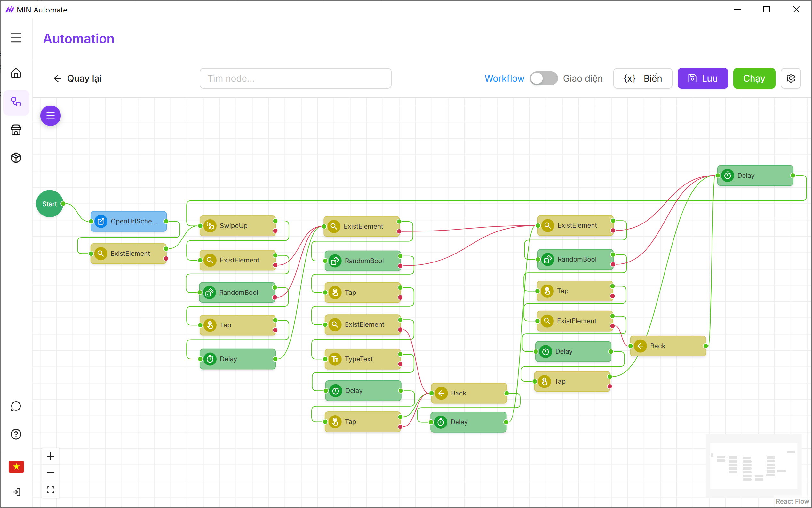Click the settings gear next to Chạy
The image size is (812, 508).
(x=791, y=78)
